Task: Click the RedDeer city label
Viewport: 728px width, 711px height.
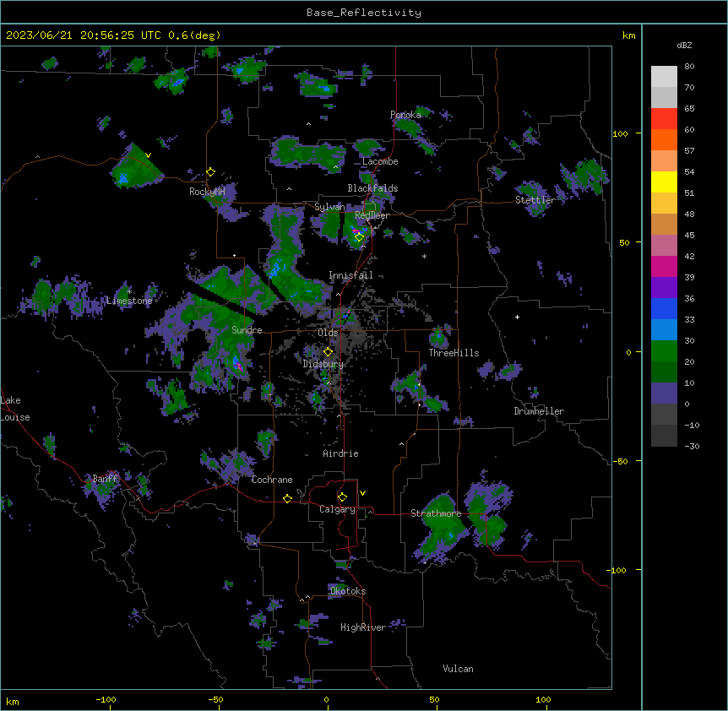Action: point(372,215)
